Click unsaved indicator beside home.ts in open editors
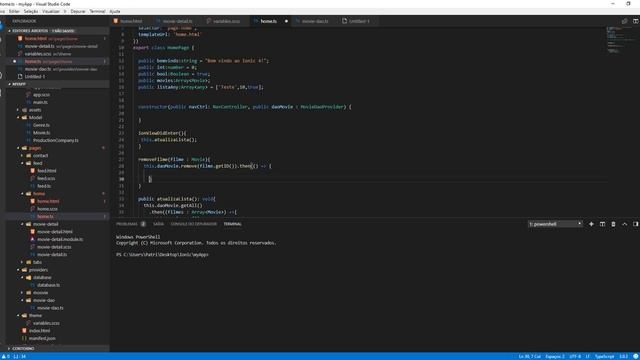 (14, 61)
